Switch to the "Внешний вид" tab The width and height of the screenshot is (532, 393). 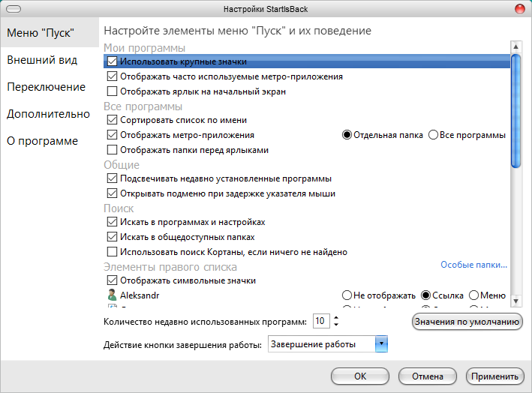click(x=42, y=59)
